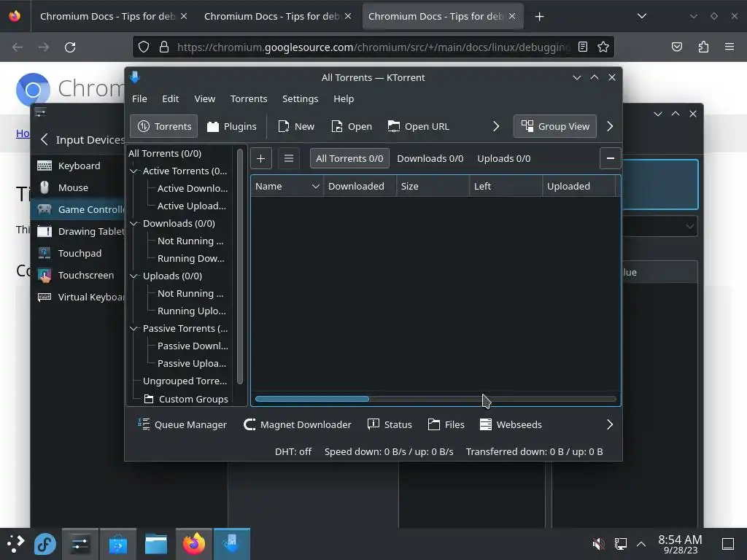
Task: Open the KTorrent View menu
Action: coord(205,98)
